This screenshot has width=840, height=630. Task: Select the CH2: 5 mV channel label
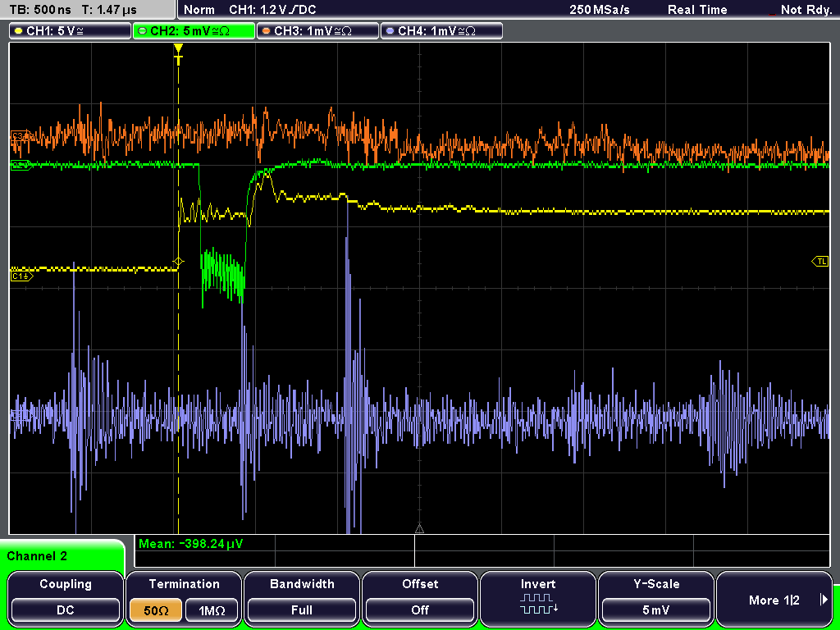pyautogui.click(x=194, y=31)
